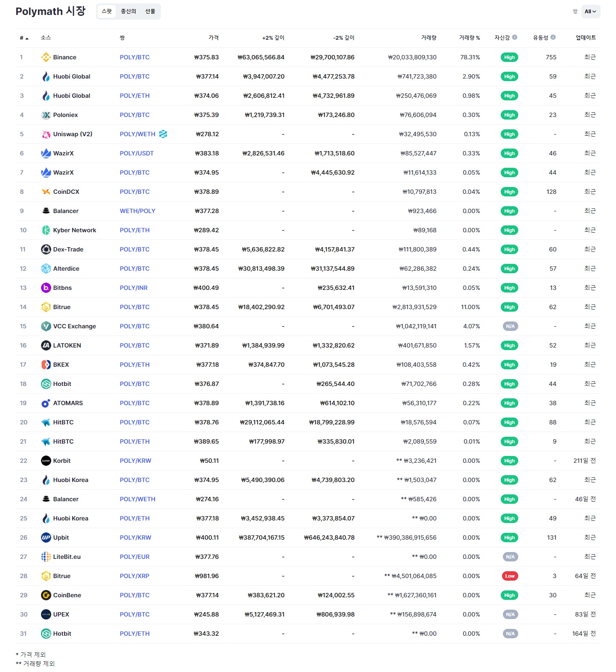Sort by the # column header
Image resolution: width=616 pixels, height=672 pixels.
24,38
